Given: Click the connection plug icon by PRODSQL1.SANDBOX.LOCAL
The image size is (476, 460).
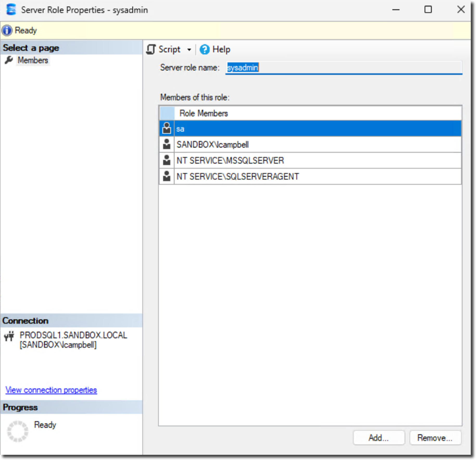Looking at the screenshot, I should point(9,336).
